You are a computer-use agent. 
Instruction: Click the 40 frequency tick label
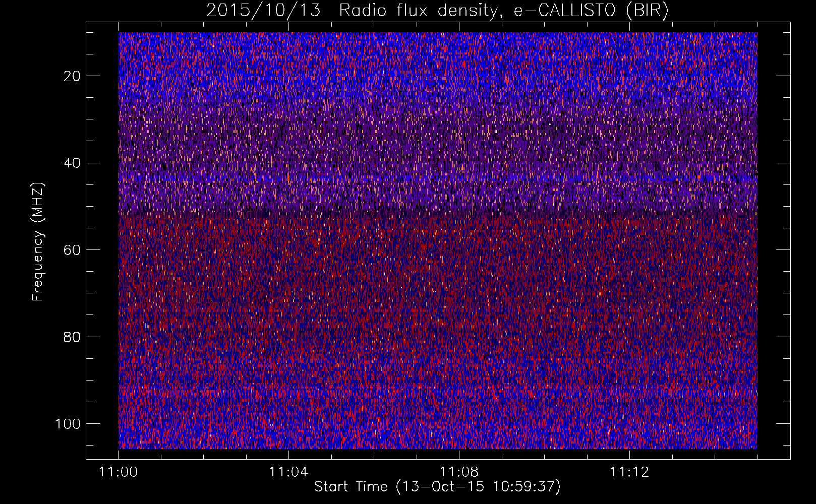73,163
